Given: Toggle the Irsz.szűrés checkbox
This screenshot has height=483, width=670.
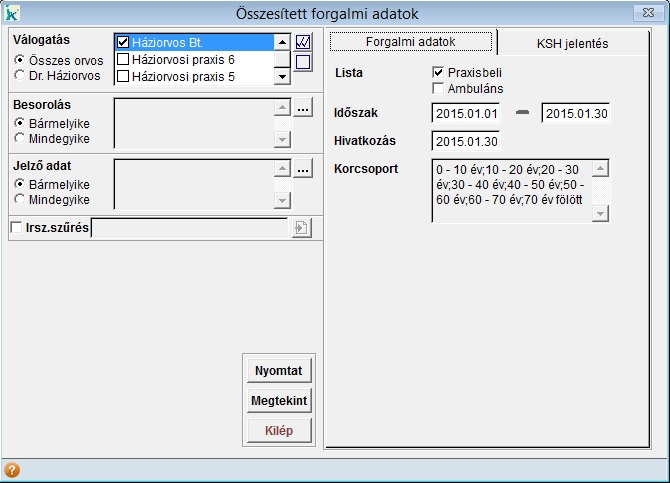Looking at the screenshot, I should coord(16,229).
